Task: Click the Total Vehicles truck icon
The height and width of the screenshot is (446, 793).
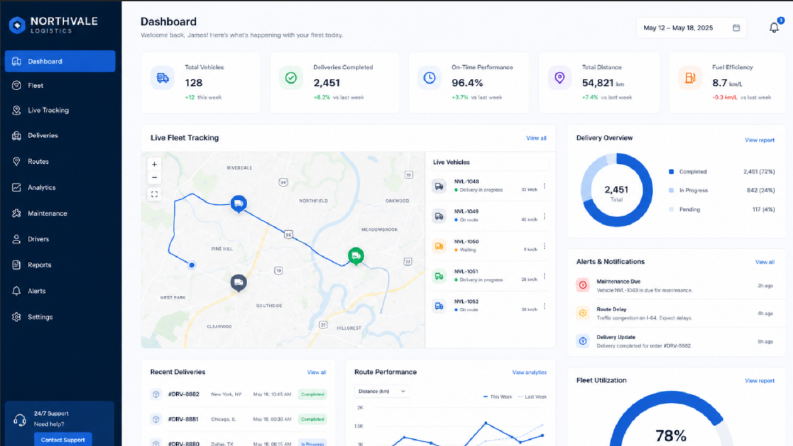Action: [162, 78]
